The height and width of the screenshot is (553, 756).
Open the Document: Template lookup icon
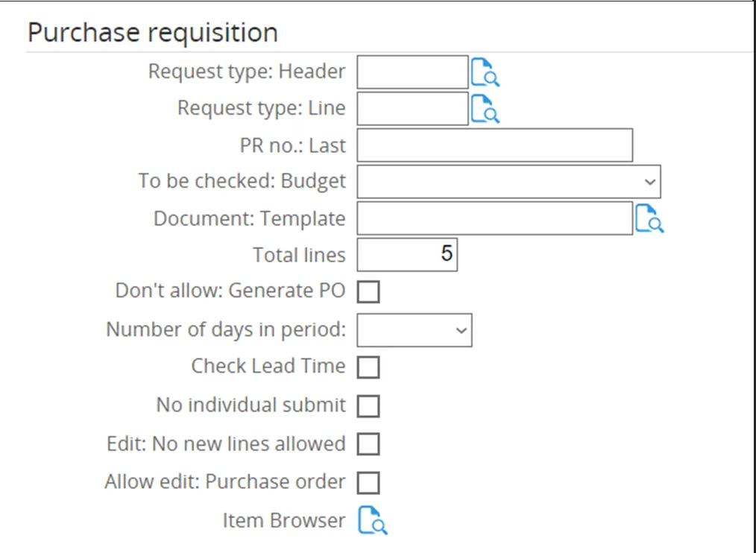point(649,219)
